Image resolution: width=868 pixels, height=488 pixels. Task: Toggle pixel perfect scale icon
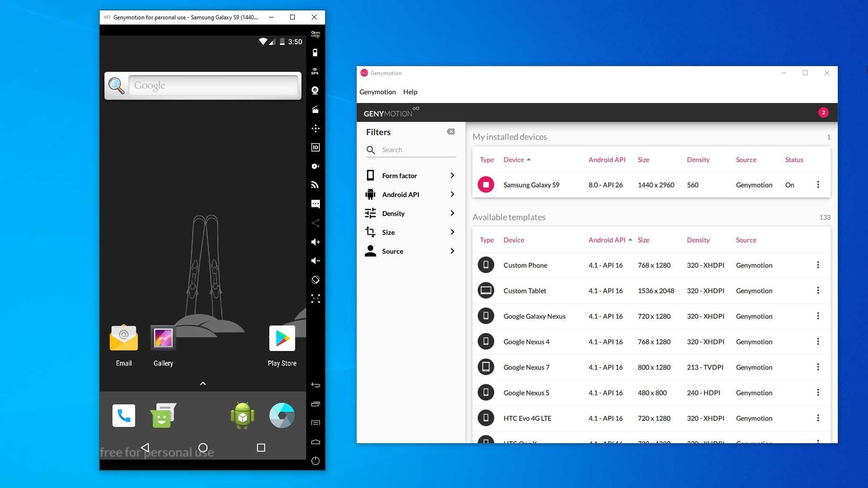click(x=315, y=299)
